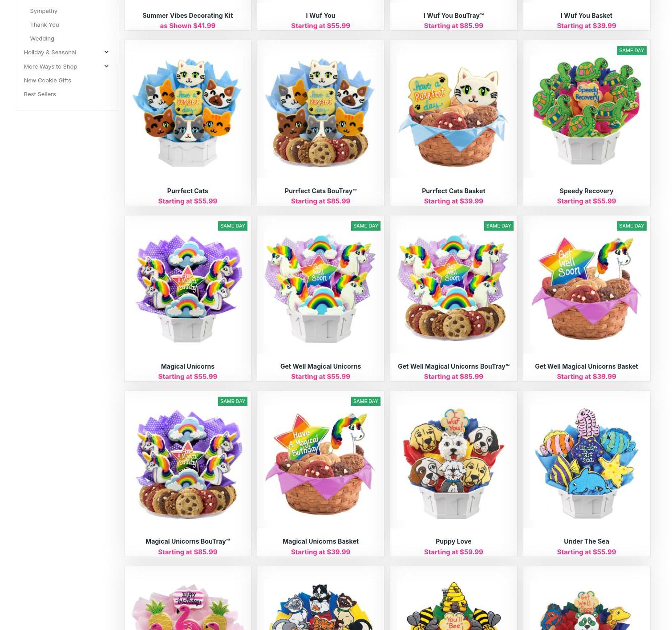Go to the Best Sellers page
Screen dimensions: 672x630
point(40,94)
